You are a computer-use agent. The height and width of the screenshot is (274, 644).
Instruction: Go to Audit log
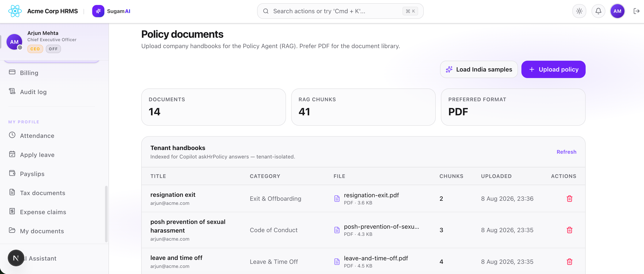click(x=51, y=92)
